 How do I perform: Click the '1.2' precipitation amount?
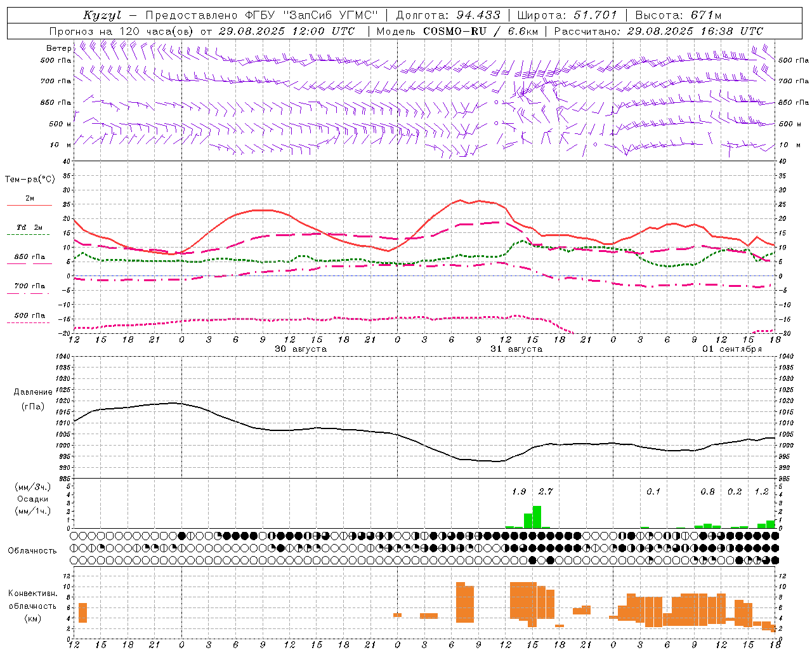[x=761, y=491]
